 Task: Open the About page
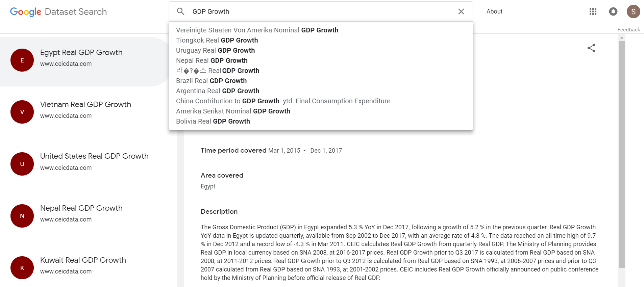tap(494, 11)
